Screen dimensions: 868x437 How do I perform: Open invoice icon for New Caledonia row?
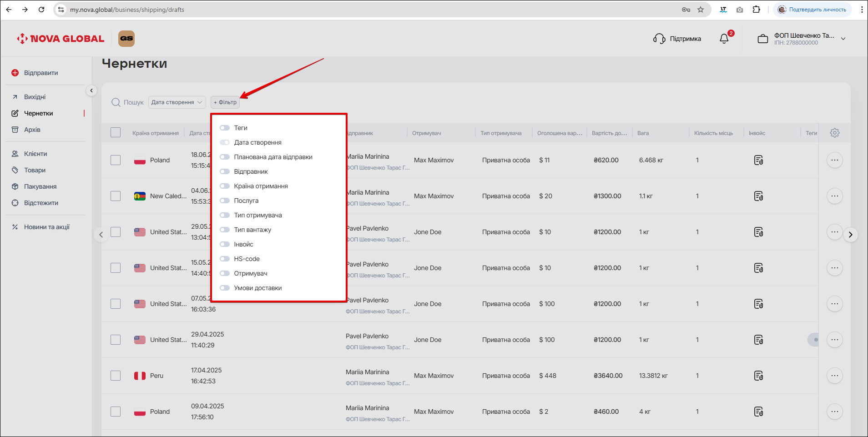pos(758,196)
